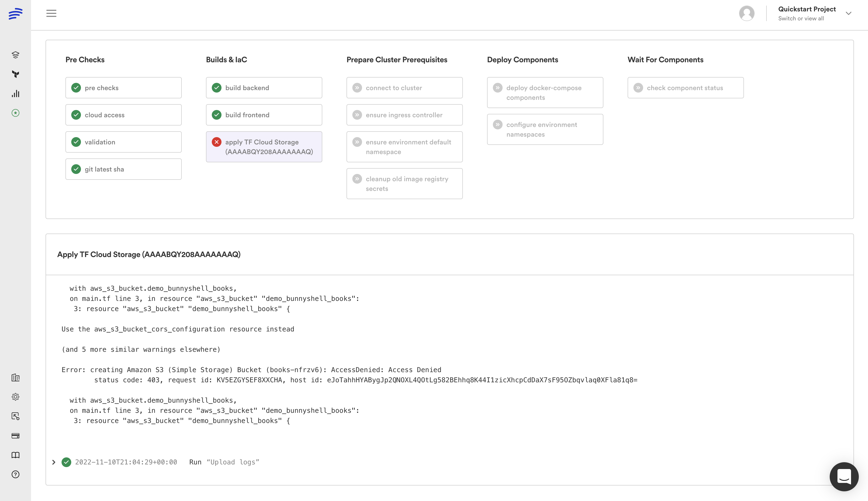The height and width of the screenshot is (501, 868).
Task: Click the Bunnyshell logo
Action: (x=16, y=14)
